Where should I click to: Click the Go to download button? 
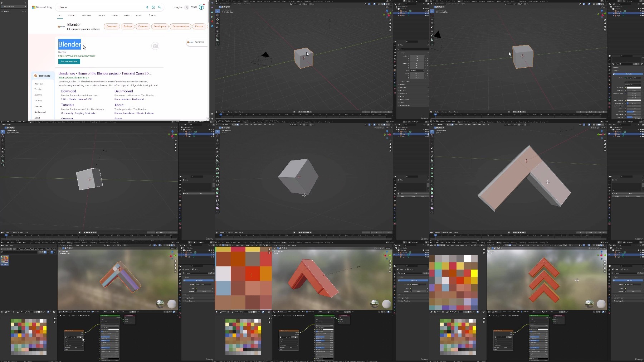pos(69,62)
